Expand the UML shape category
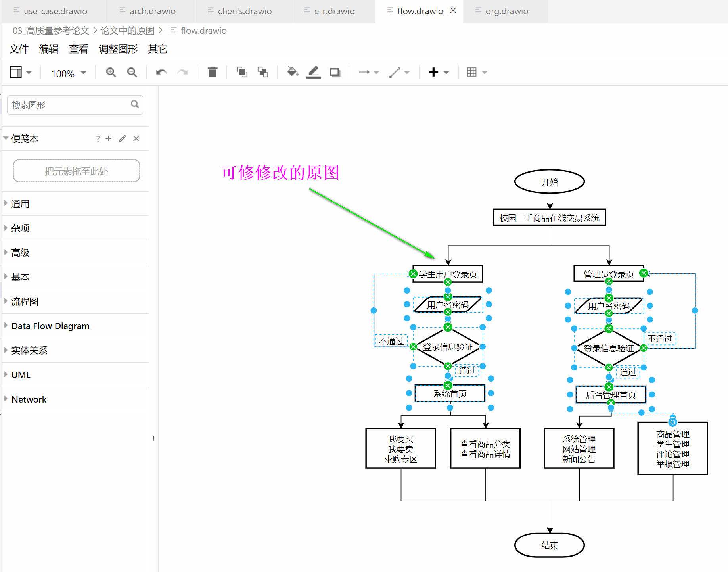Viewport: 728px width, 572px height. [x=75, y=375]
